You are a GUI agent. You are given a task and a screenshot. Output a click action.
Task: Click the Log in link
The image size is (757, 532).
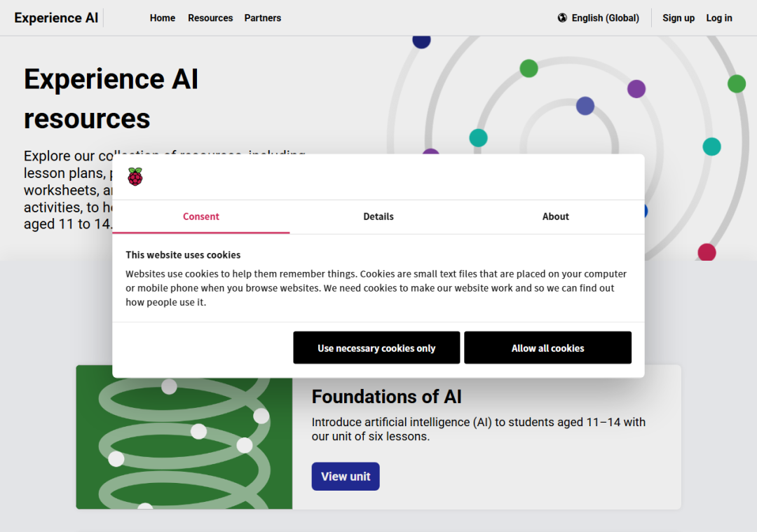[x=719, y=18]
